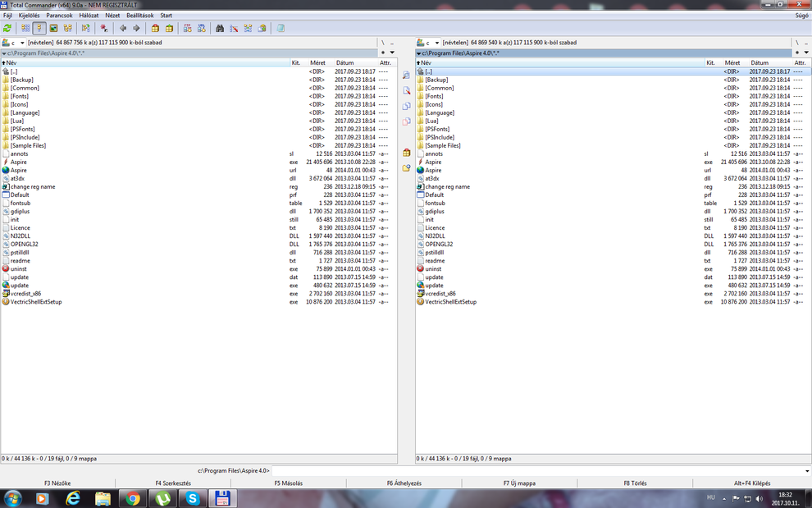Click the Pack files gift-box toolbar icon

(155, 28)
